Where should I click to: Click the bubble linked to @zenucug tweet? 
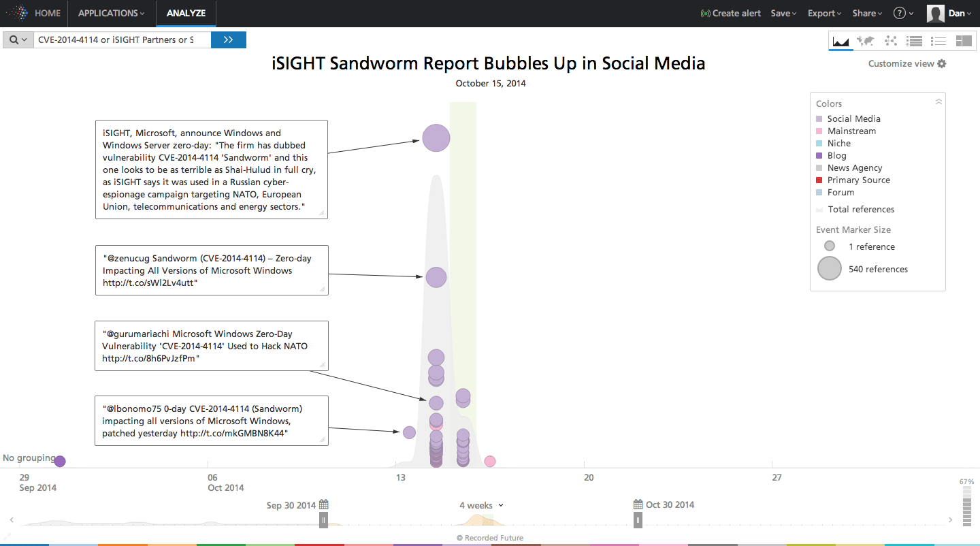tap(436, 277)
